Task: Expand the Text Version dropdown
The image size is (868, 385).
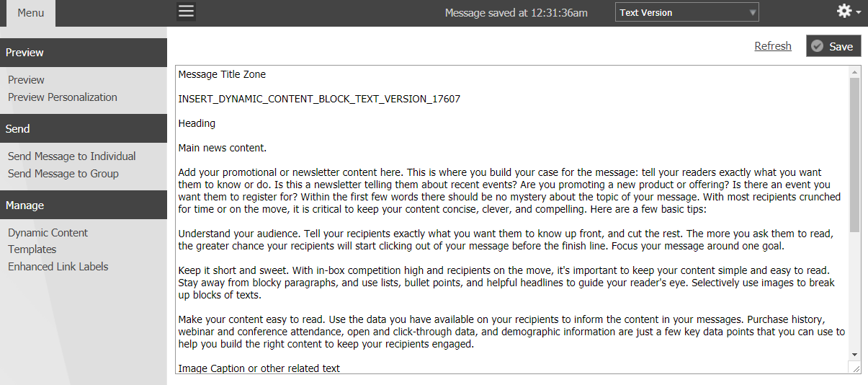Action: tap(687, 12)
